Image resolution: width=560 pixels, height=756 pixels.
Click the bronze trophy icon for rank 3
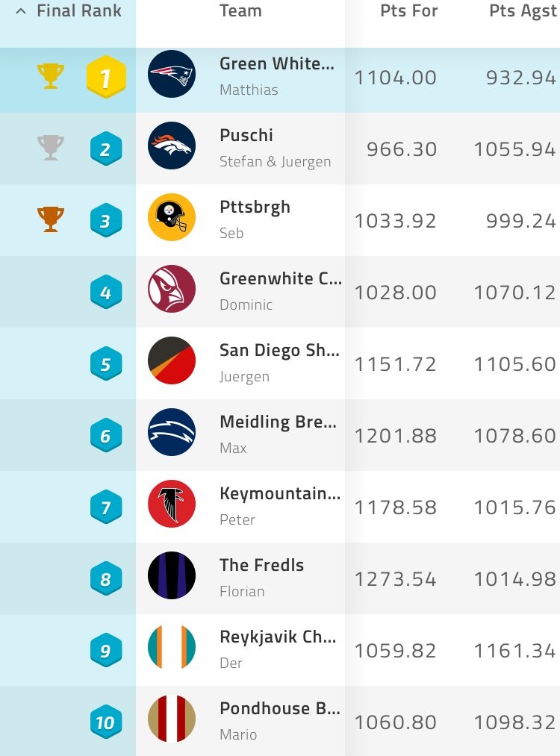coord(51,219)
